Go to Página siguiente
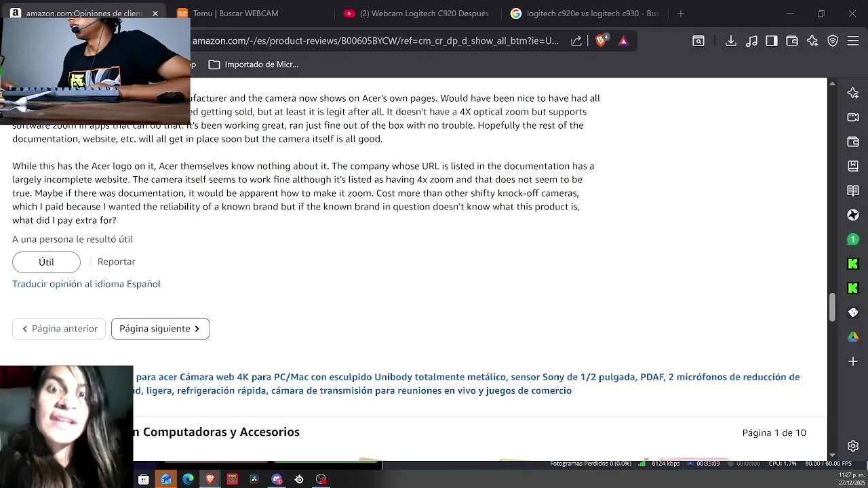This screenshot has width=868, height=488. coord(160,329)
